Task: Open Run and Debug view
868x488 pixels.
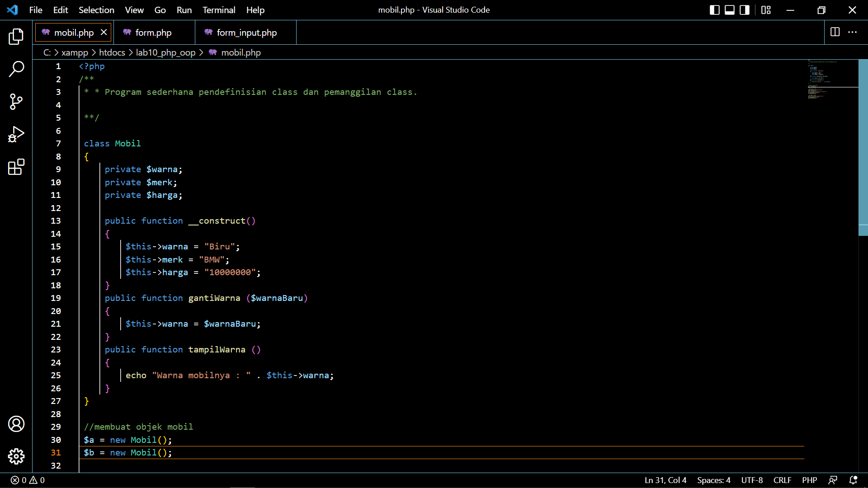Action: (x=16, y=134)
